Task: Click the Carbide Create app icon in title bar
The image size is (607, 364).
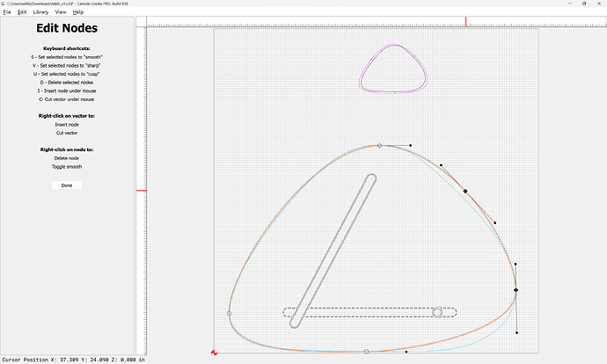Action: pyautogui.click(x=4, y=4)
